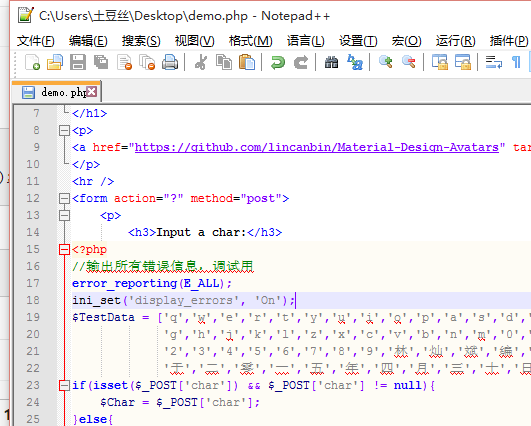Click the <hr /> tag on line 11

pyautogui.click(x=93, y=182)
